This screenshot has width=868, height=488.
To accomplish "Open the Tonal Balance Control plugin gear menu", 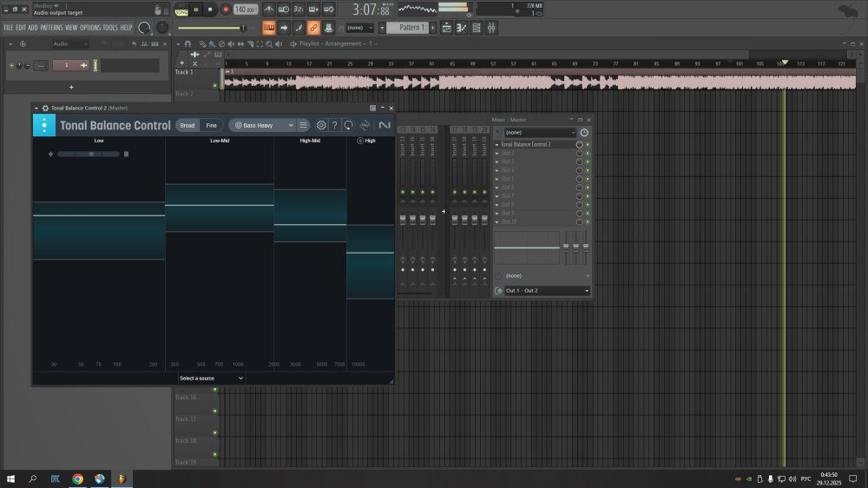I will point(45,108).
